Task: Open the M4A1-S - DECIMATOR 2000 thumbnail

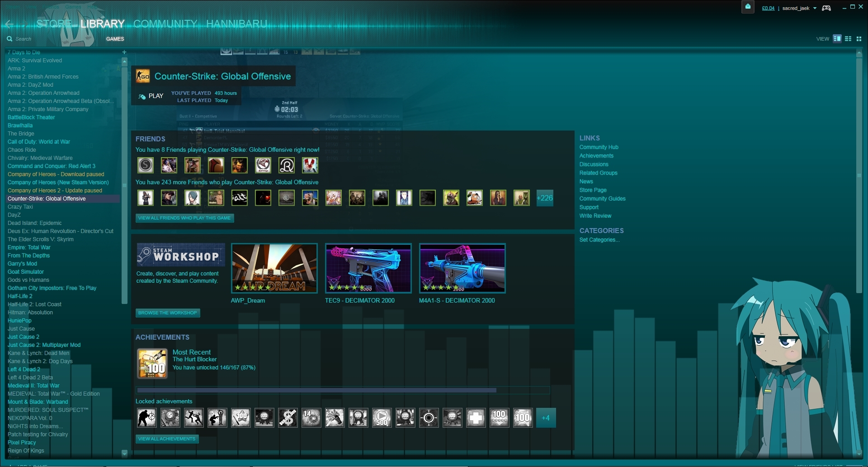Action: (462, 268)
